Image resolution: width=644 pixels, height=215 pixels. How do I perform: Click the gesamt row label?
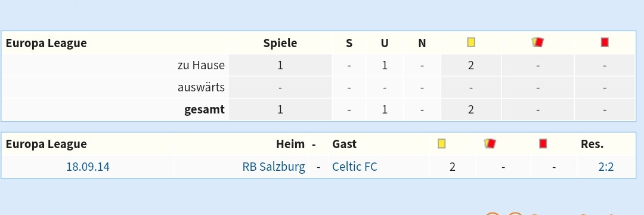click(x=205, y=110)
